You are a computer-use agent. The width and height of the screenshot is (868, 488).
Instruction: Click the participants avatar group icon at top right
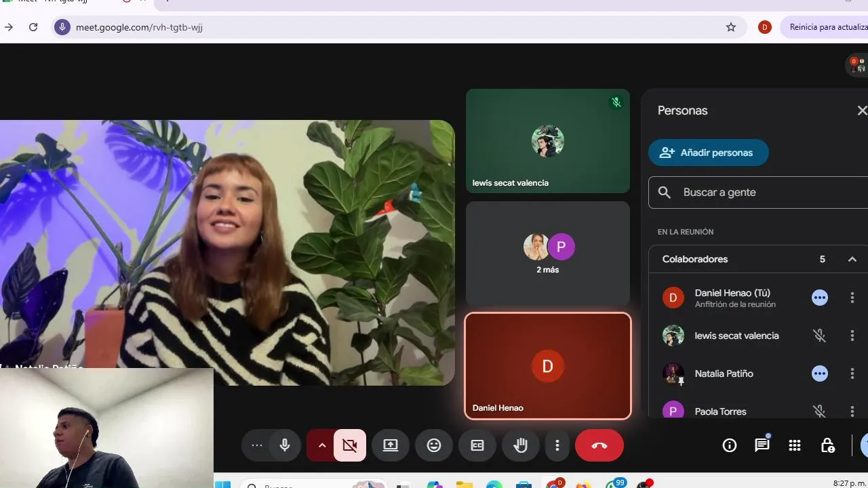(857, 64)
